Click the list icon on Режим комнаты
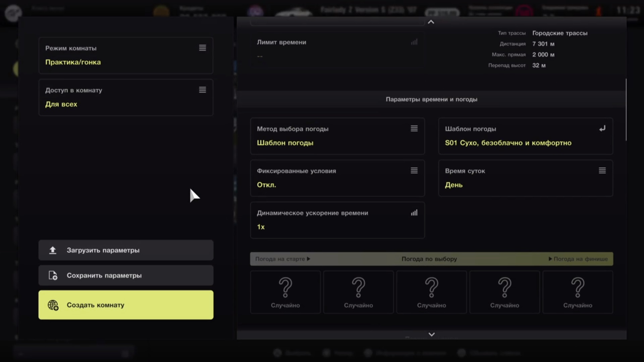The image size is (644, 362). pos(202,48)
